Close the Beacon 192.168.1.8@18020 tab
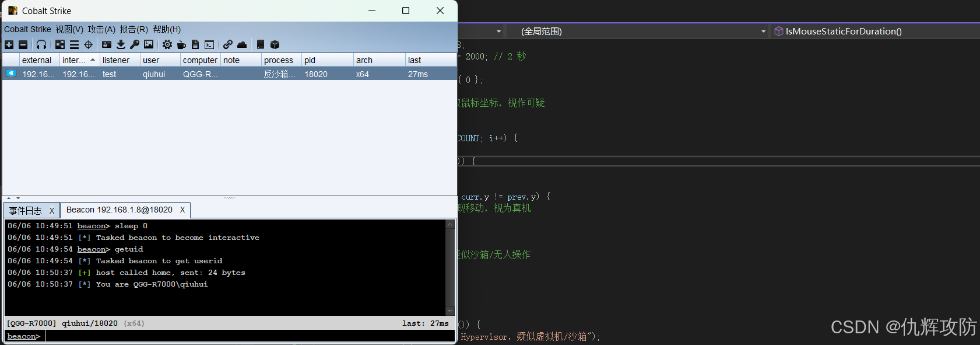980x345 pixels. pyautogui.click(x=182, y=210)
